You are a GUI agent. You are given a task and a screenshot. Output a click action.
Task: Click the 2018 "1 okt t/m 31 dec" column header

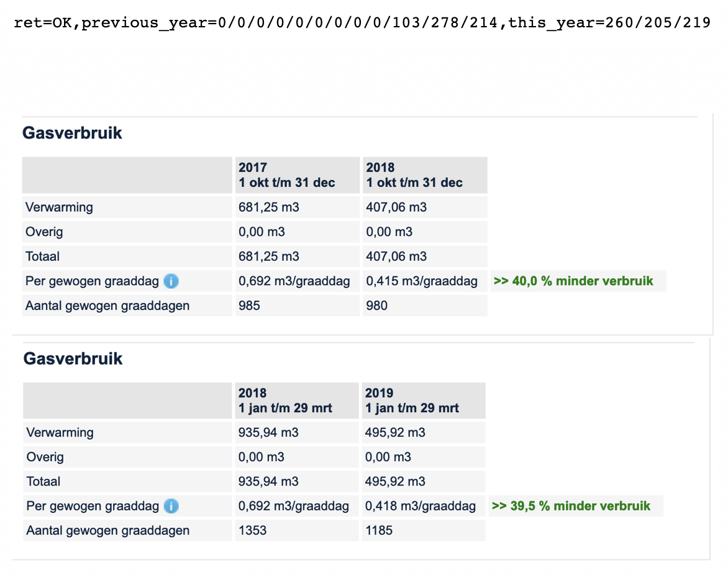click(x=414, y=175)
